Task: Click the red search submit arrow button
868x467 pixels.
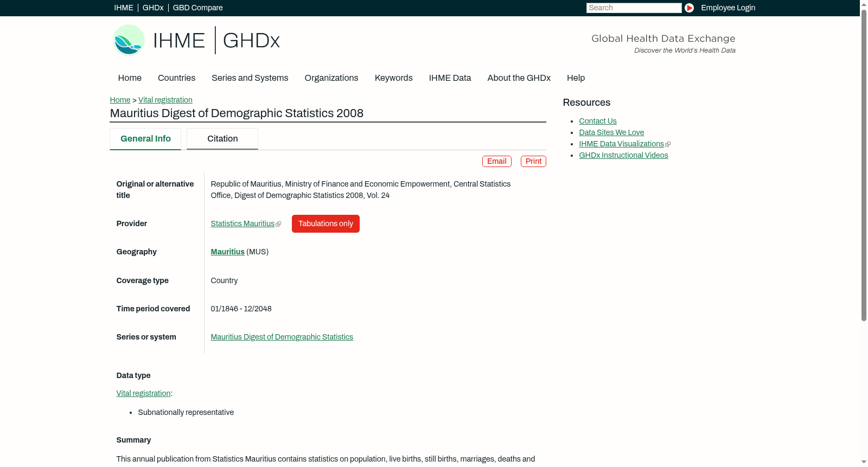Action: click(689, 8)
